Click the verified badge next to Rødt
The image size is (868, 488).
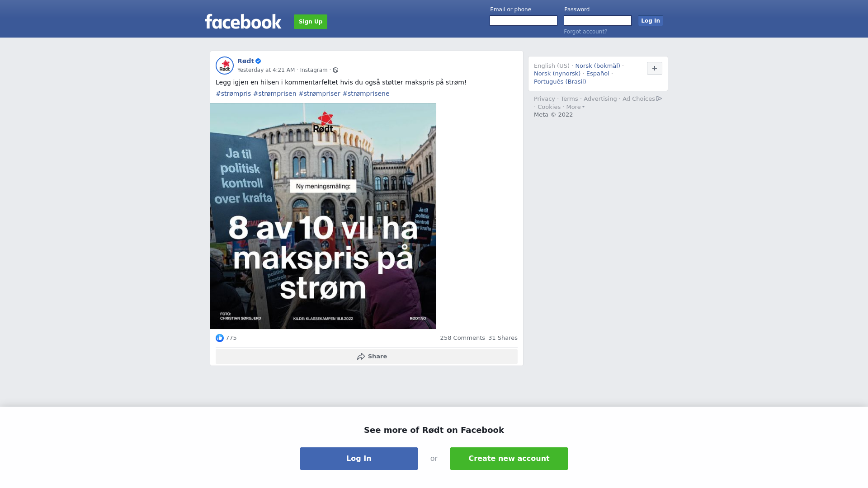pyautogui.click(x=258, y=61)
